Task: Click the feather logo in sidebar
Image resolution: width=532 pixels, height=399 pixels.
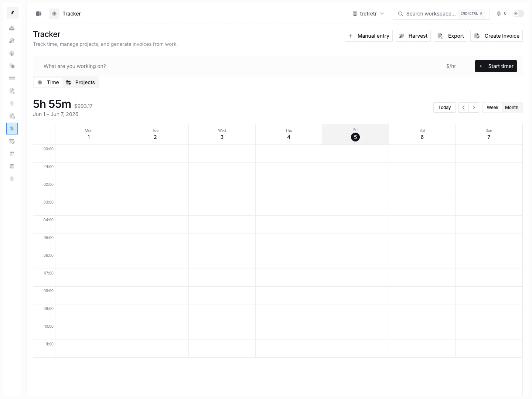Action: point(13,13)
